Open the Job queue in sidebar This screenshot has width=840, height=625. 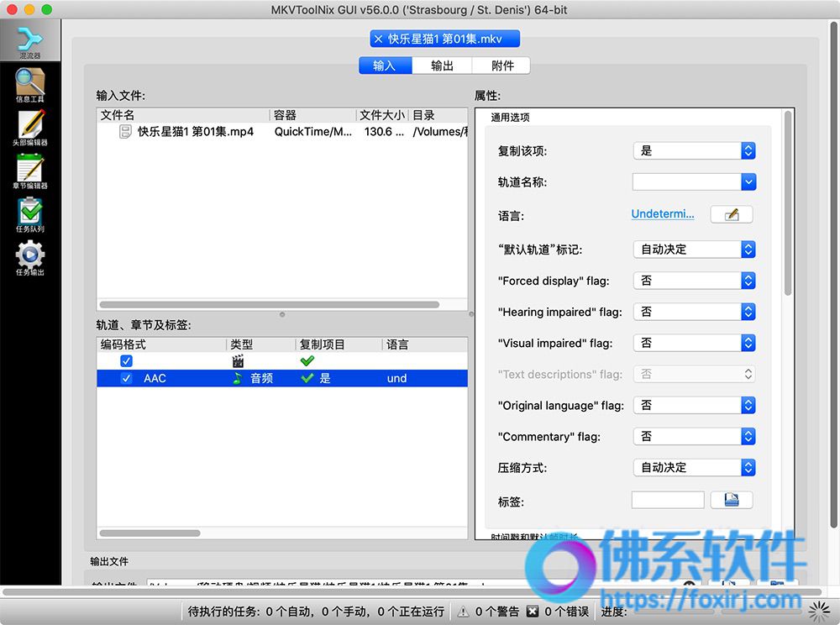click(30, 215)
